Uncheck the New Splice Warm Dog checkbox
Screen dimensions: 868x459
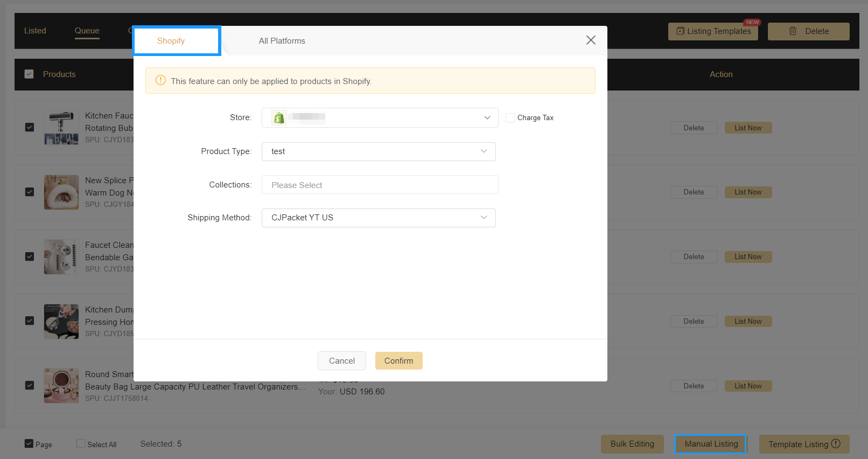(30, 192)
